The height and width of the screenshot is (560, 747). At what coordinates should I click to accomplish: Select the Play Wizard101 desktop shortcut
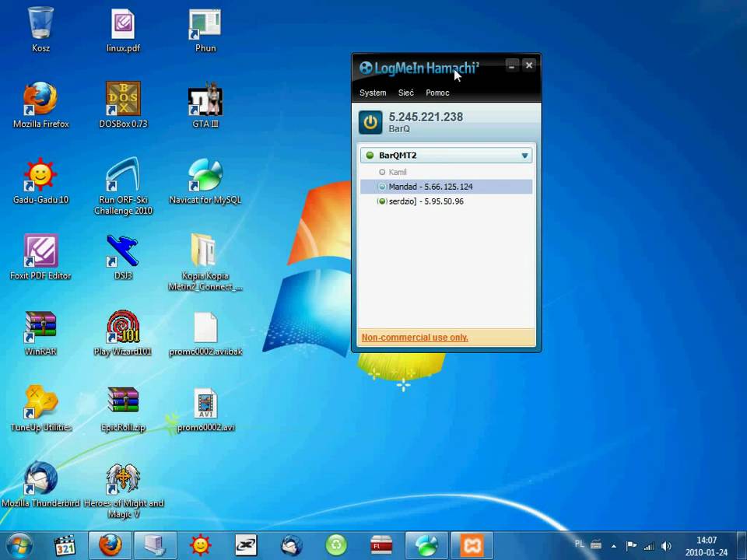point(123,333)
